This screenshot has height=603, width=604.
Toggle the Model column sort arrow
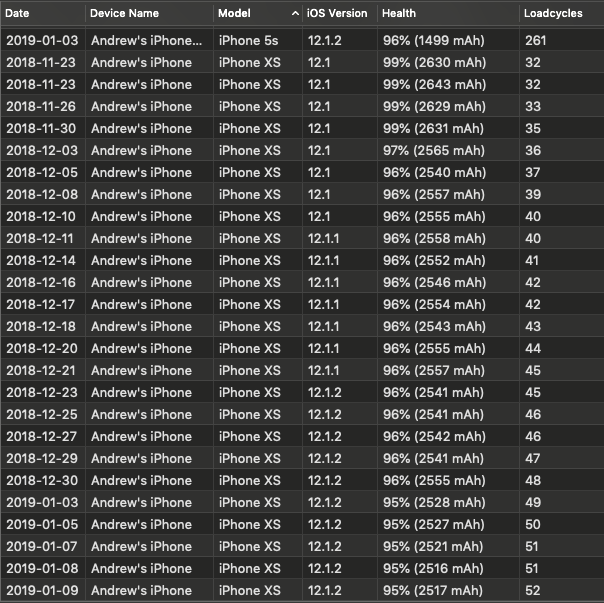coord(295,13)
